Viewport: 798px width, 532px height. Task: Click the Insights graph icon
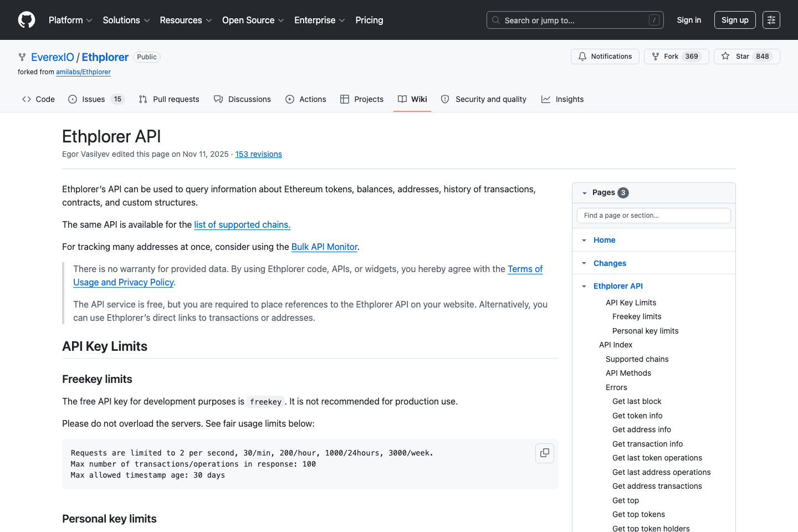point(546,99)
